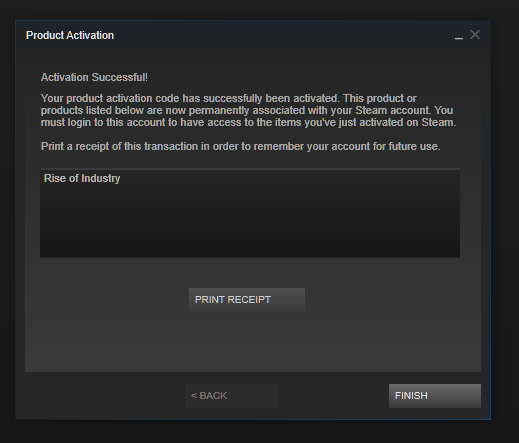
Task: Close the Product Activation dialog with X
Action: [x=475, y=34]
